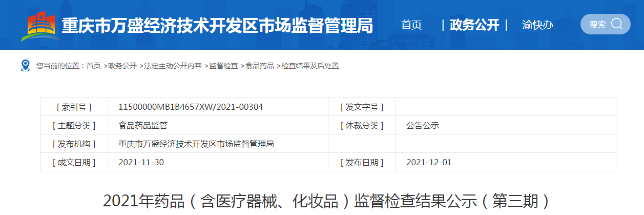Click the [ 发文字号 ] label cell
The image size is (644, 215).
coord(362,107)
